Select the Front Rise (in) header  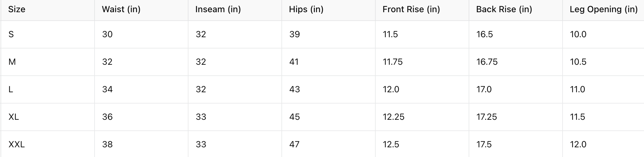coord(411,9)
